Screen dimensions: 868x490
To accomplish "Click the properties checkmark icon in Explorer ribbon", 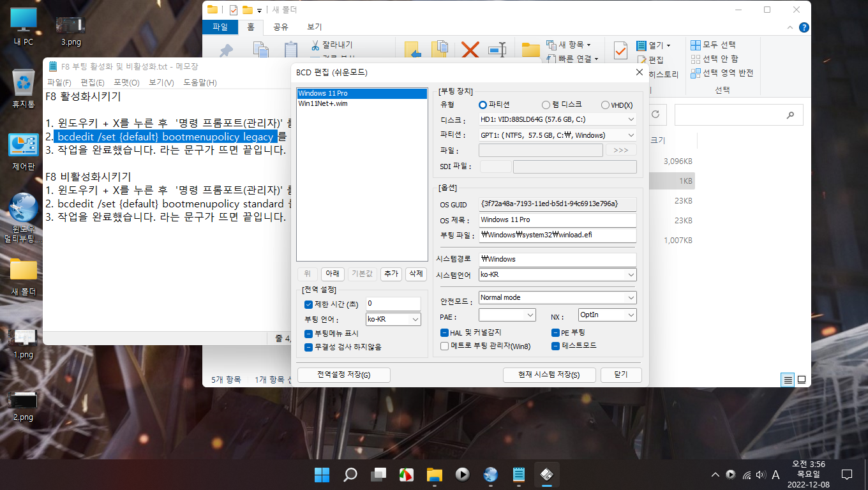I will [x=620, y=49].
